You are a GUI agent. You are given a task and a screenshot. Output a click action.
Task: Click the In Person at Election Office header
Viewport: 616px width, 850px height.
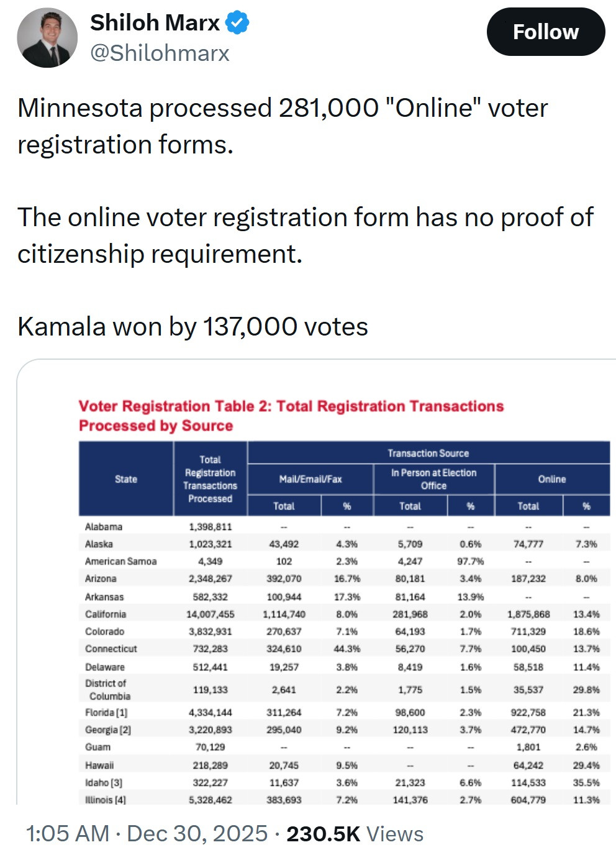tap(433, 479)
